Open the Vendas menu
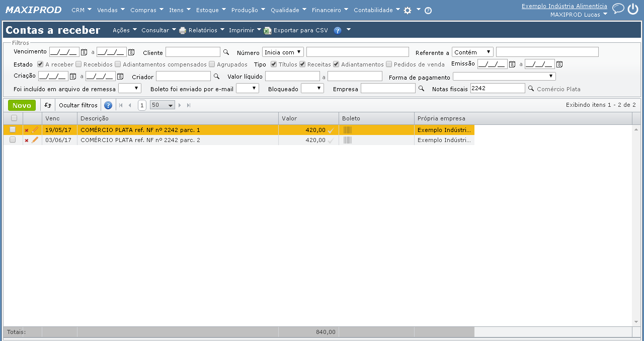The width and height of the screenshot is (644, 341). (x=111, y=10)
